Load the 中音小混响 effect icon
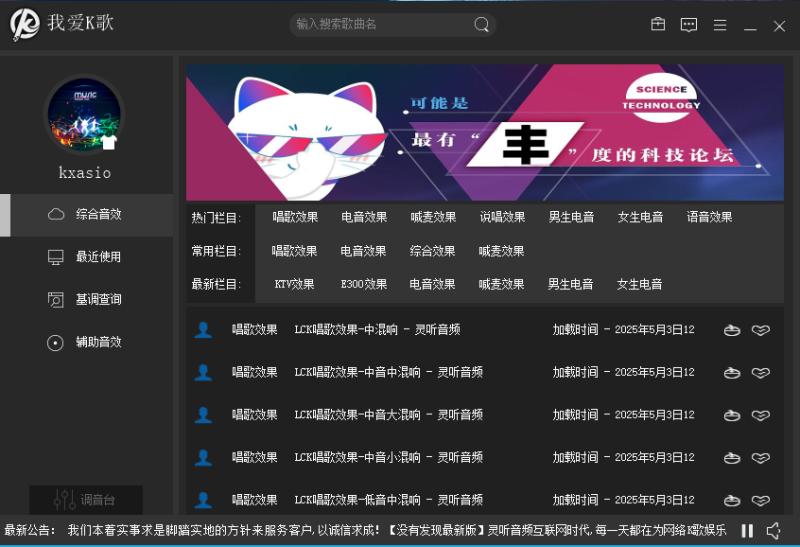 (732, 458)
